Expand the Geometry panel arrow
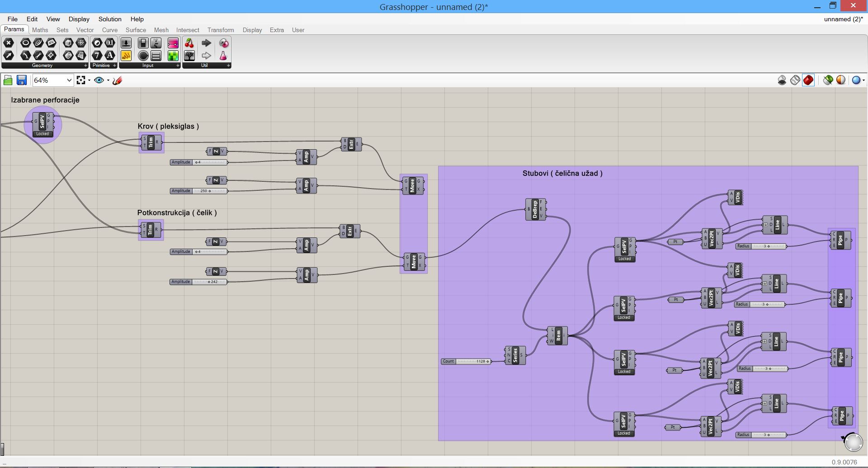The width and height of the screenshot is (868, 468). [85, 66]
